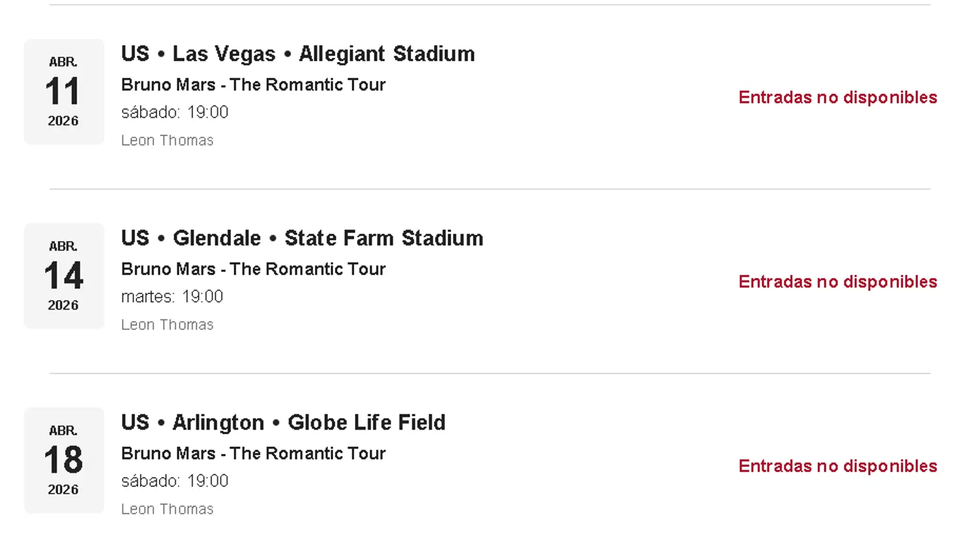Viewport: 980px width, 551px height.
Task: Click martes 19:00 time on April 14
Action: click(x=172, y=297)
